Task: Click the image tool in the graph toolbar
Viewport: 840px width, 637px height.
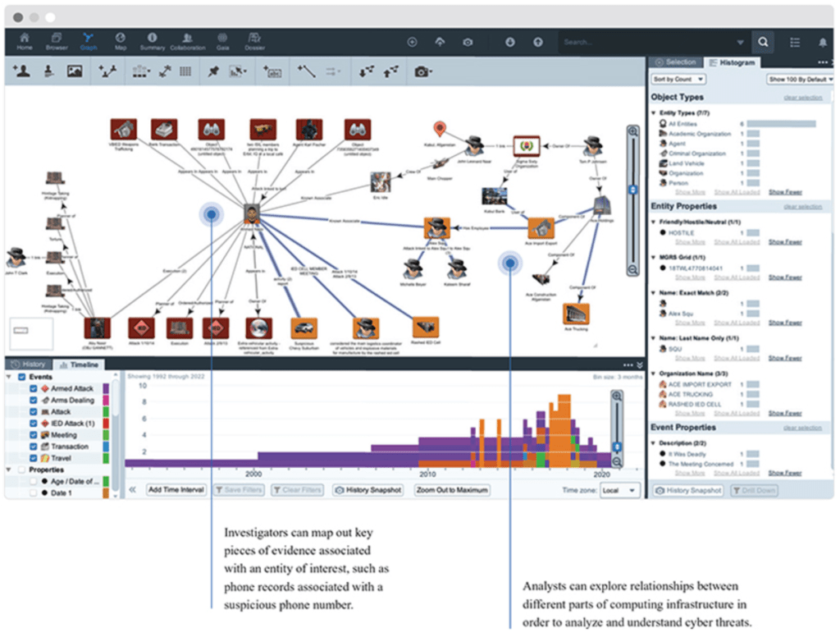Action: coord(75,71)
